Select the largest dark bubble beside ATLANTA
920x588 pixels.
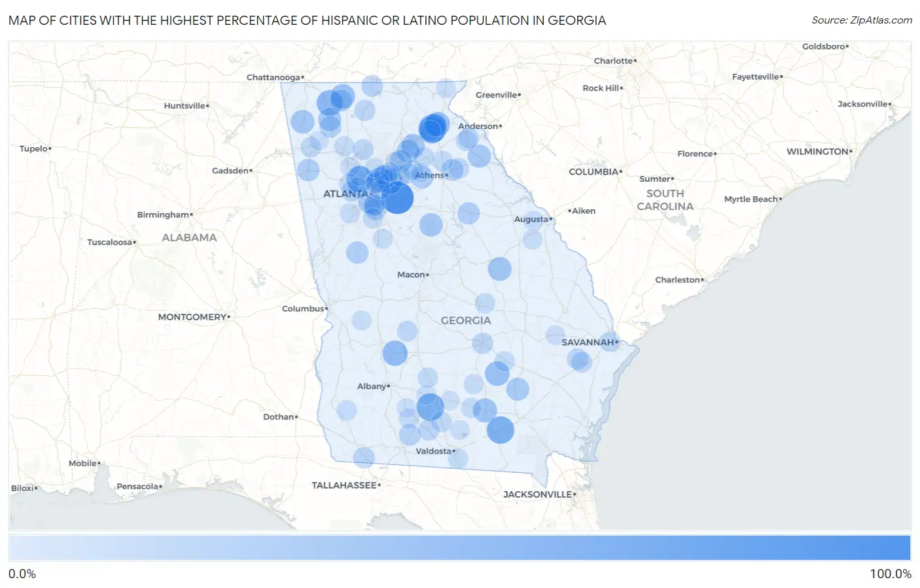coord(397,198)
